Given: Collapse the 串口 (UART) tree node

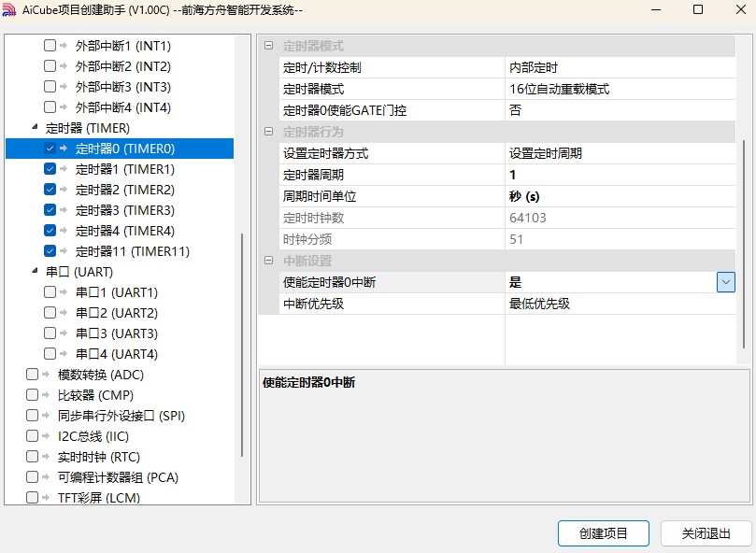Looking at the screenshot, I should (35, 272).
